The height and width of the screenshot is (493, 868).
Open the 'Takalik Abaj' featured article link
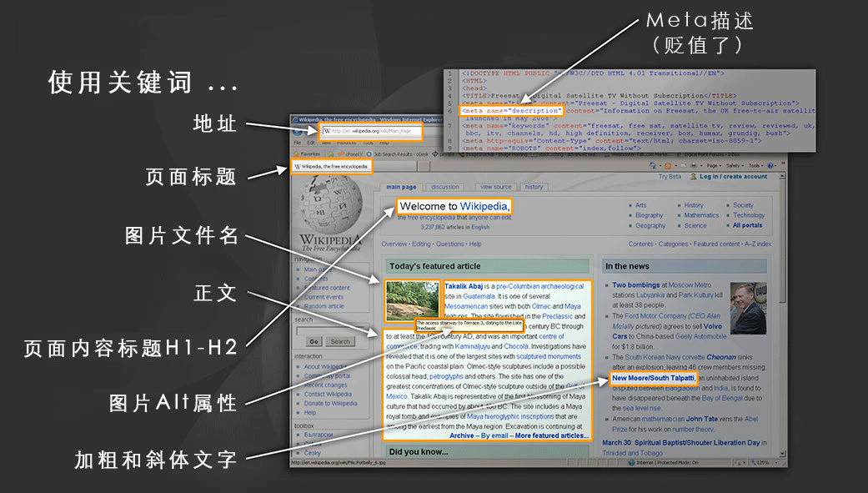(464, 286)
